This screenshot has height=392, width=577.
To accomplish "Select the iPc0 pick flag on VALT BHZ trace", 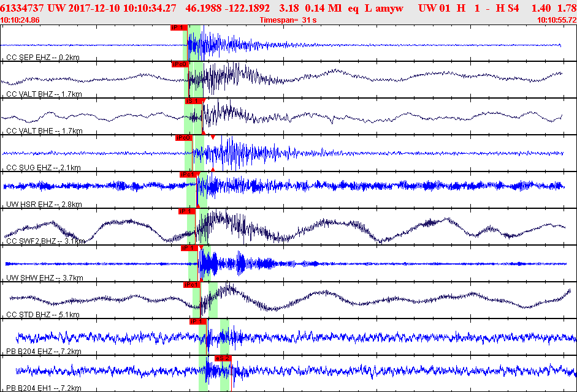I will click(180, 64).
